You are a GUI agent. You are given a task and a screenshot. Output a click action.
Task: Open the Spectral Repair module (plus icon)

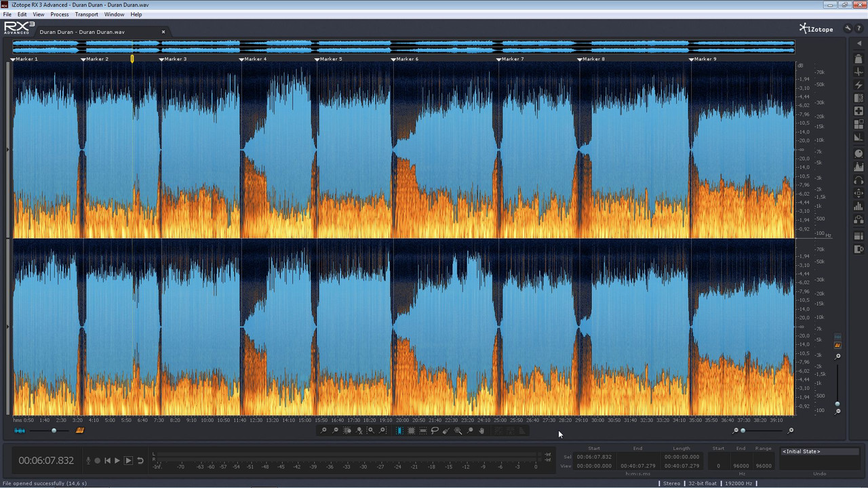(x=859, y=111)
